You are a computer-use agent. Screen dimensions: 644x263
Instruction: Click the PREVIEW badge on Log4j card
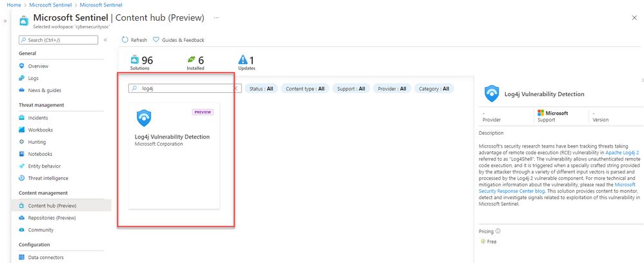203,112
